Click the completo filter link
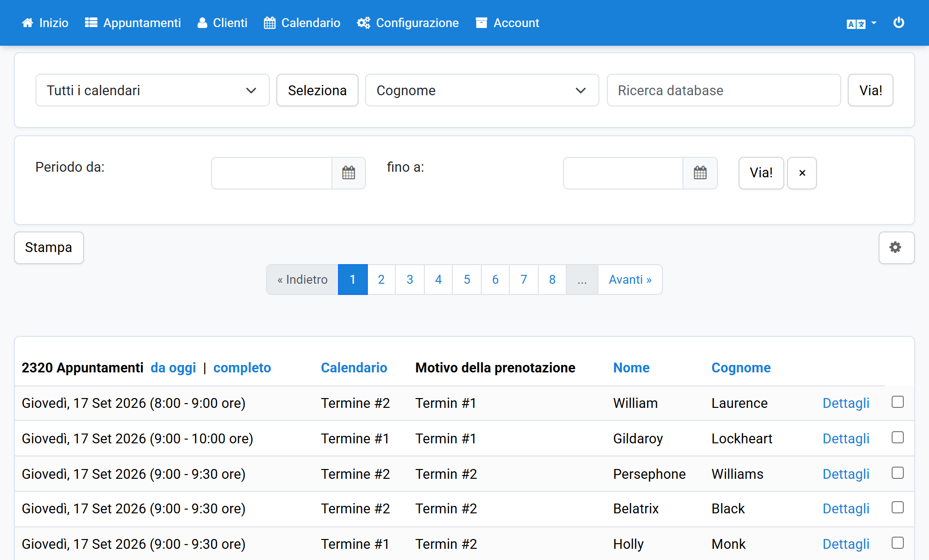The width and height of the screenshot is (929, 560). (242, 368)
